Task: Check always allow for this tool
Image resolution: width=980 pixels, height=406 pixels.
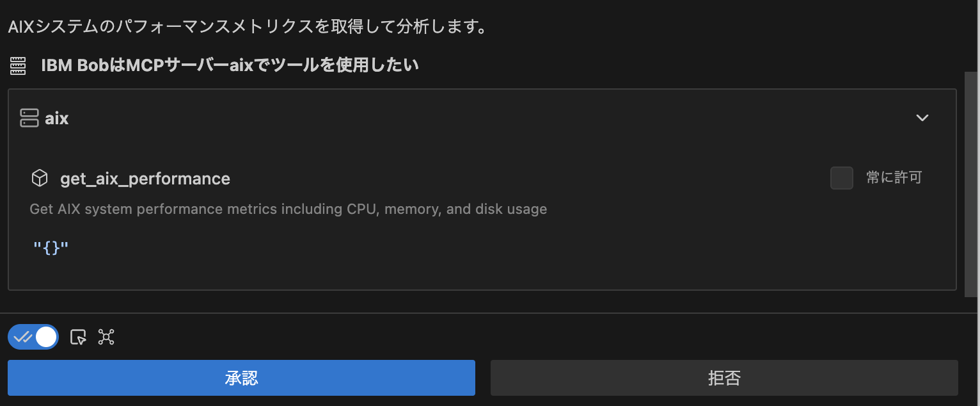Action: point(841,178)
